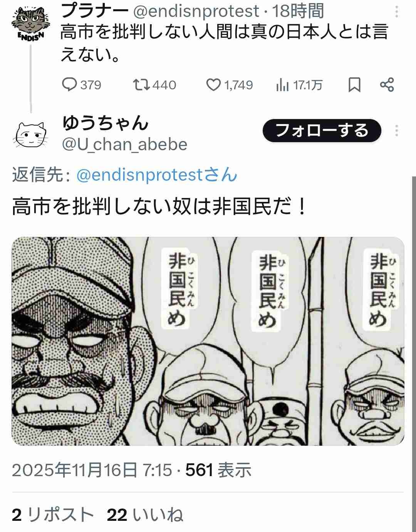Open replies on プラナー's post
The height and width of the screenshot is (532, 416).
[x=82, y=85]
